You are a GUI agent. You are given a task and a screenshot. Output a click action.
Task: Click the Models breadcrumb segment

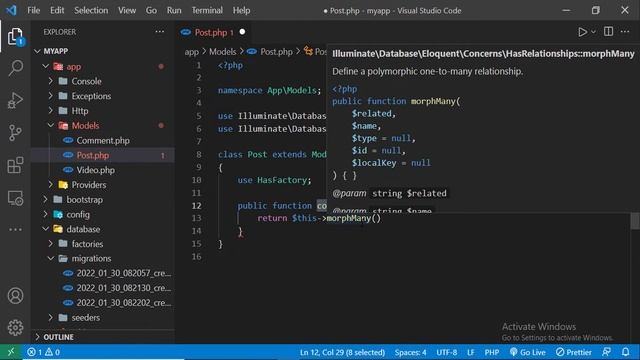tap(222, 52)
